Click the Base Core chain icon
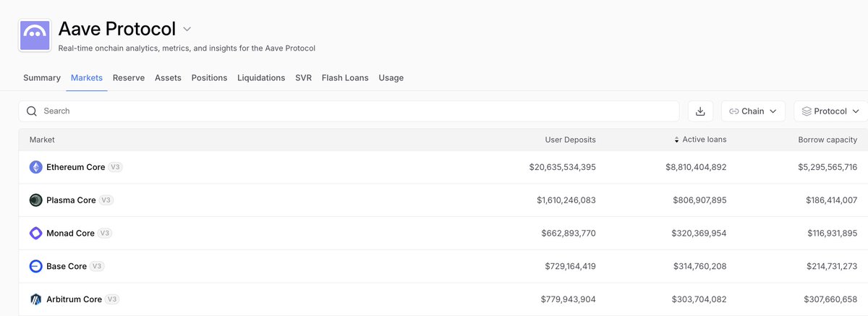Viewport: 868px width, 316px height. pyautogui.click(x=36, y=266)
